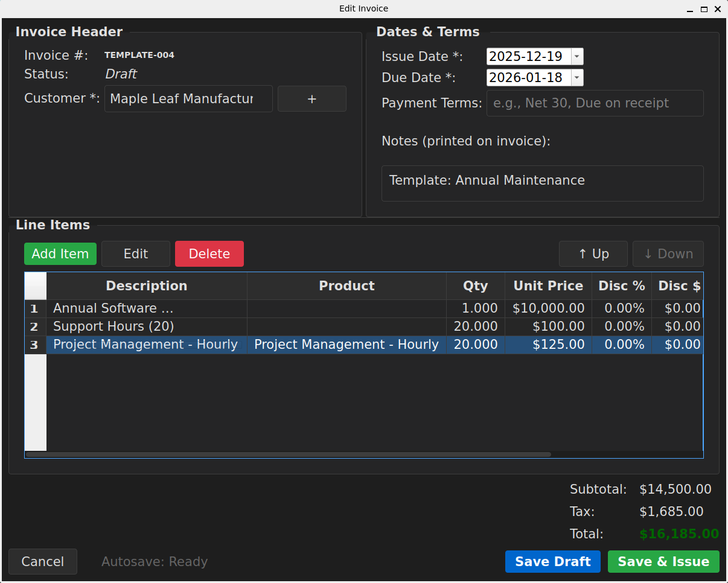This screenshot has height=583, width=728.
Task: Click the Unit Price column header
Action: tap(548, 285)
